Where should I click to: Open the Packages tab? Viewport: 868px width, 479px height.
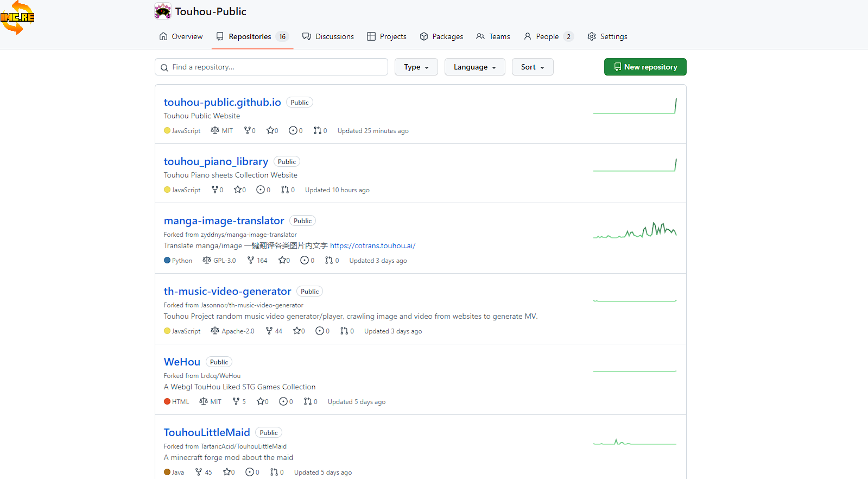tap(441, 37)
